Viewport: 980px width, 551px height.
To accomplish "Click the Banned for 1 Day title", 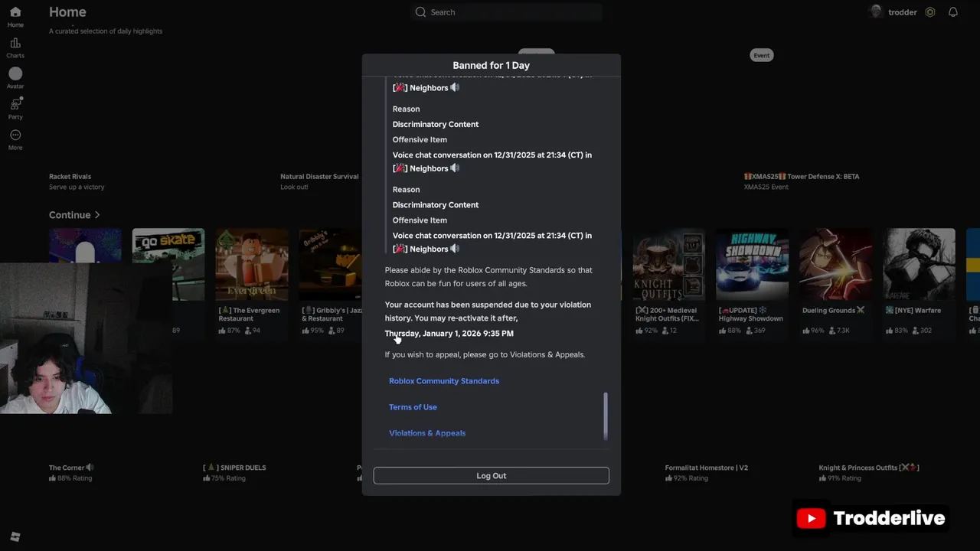I will pos(492,65).
